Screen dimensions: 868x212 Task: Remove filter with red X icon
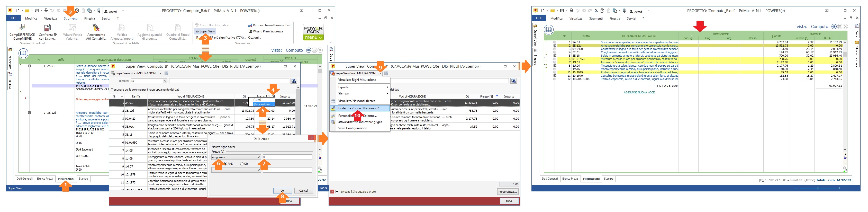(332, 192)
